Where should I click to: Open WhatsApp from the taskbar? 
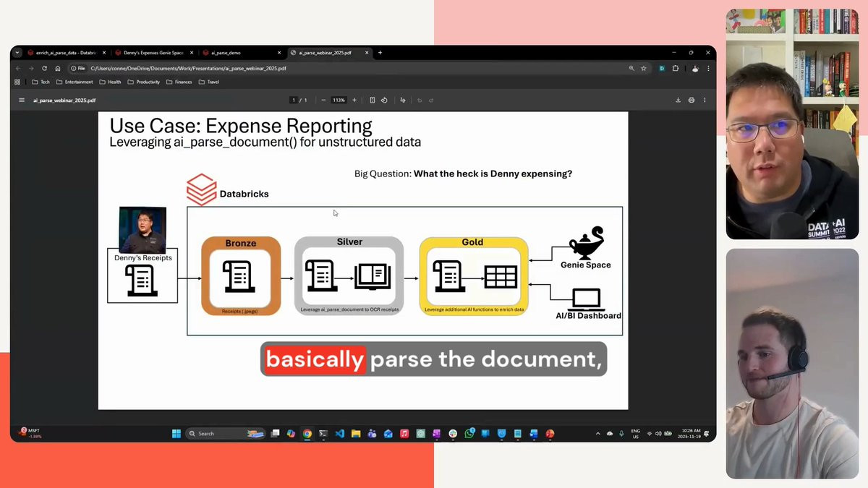[x=469, y=434]
